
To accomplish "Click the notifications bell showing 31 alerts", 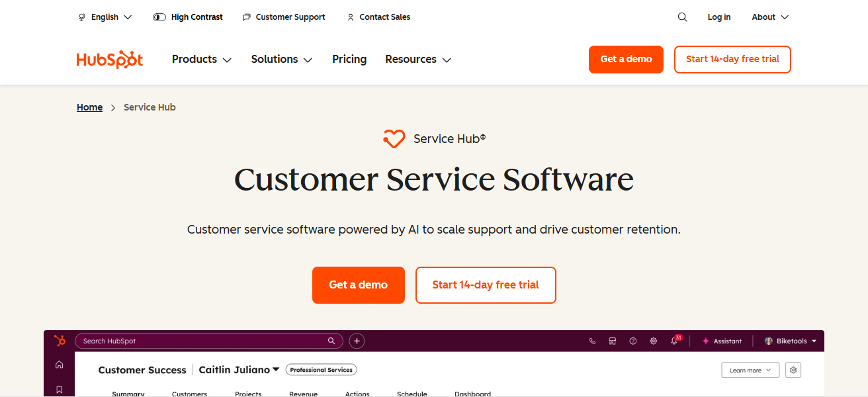I will 673,341.
